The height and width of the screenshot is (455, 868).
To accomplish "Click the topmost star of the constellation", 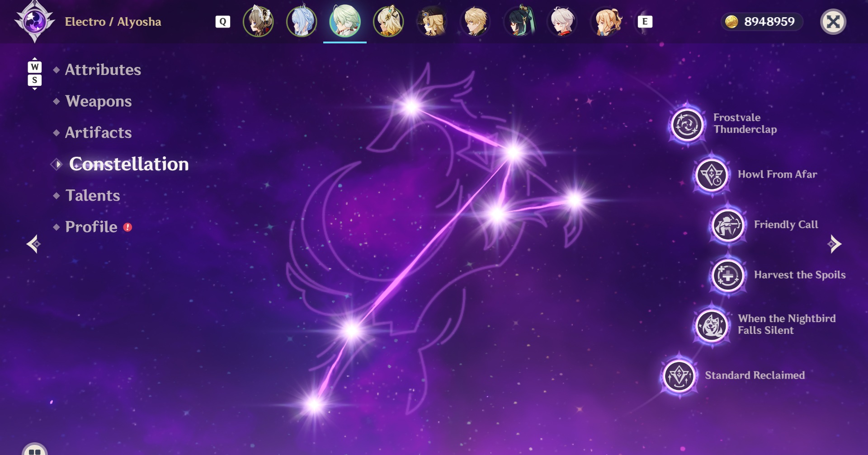I will [x=411, y=107].
